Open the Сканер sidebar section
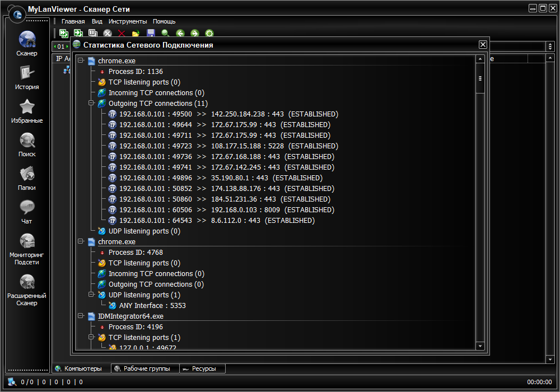 coord(27,44)
